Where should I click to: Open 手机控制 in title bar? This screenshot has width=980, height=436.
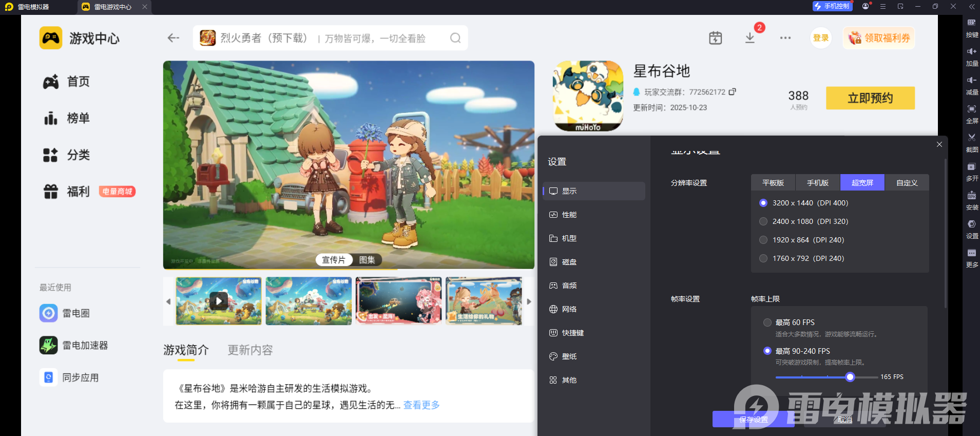click(832, 6)
